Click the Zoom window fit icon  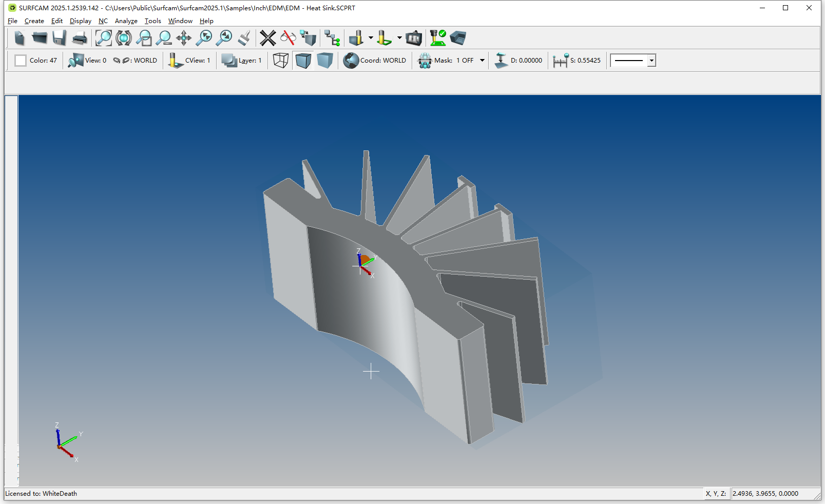click(104, 38)
